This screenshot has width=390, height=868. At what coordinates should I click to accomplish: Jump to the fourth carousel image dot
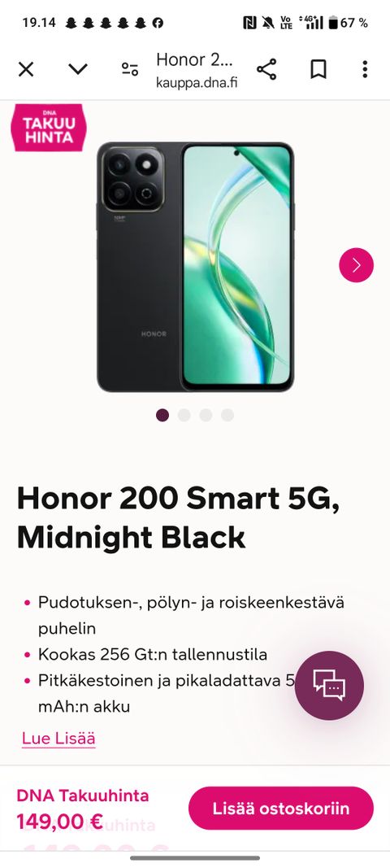[227, 415]
